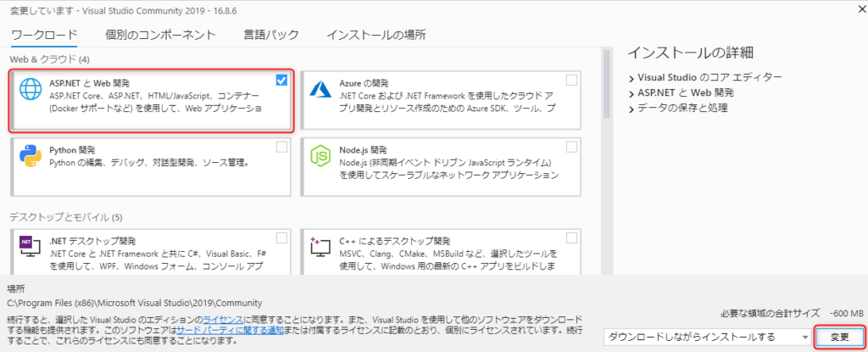Switch to the ワークロード tab
The height and width of the screenshot is (352, 868).
click(x=44, y=36)
